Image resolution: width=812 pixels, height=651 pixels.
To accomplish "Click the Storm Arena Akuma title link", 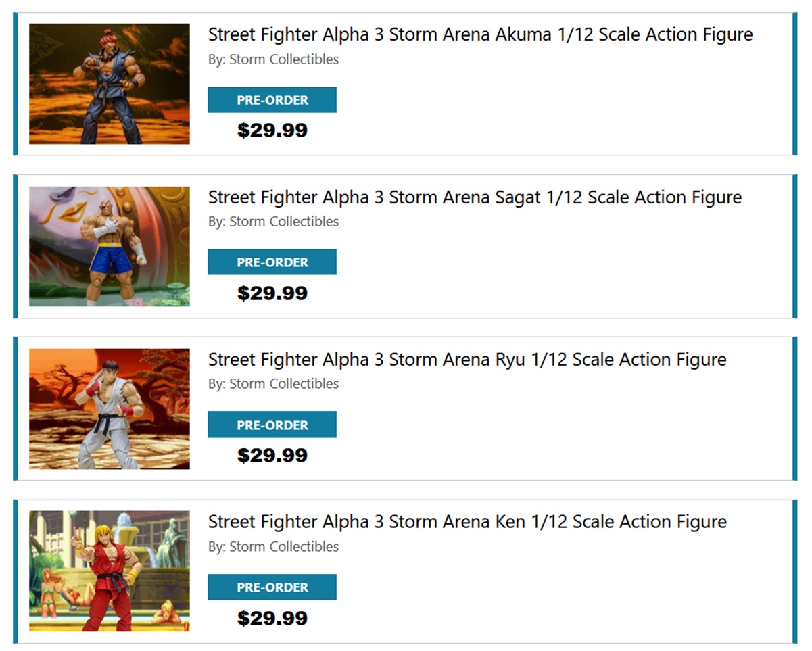I will pyautogui.click(x=480, y=34).
